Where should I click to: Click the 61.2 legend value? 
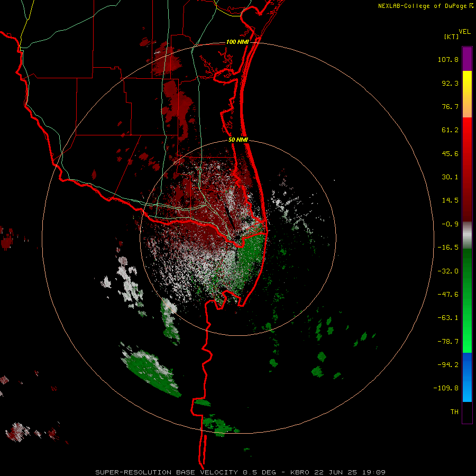pos(450,130)
